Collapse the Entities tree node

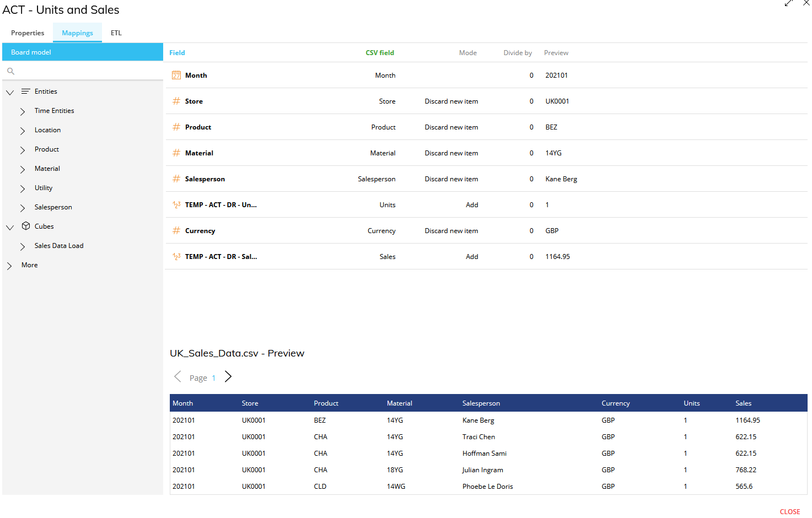pyautogui.click(x=10, y=92)
